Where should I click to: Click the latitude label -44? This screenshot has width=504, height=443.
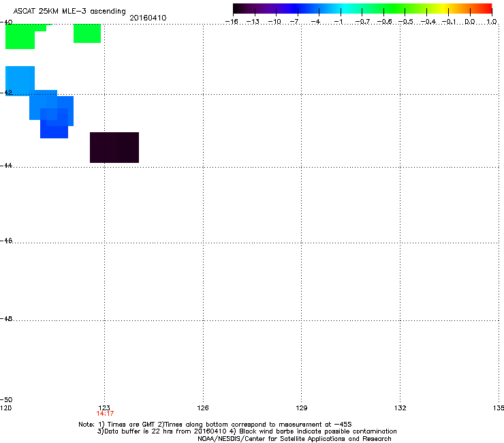click(x=6, y=166)
